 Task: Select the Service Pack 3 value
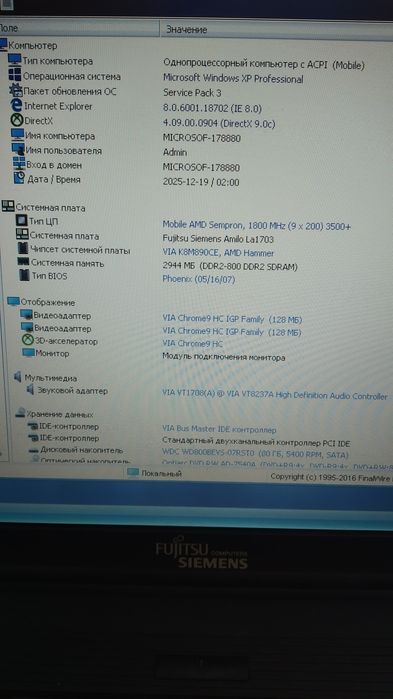pos(192,93)
